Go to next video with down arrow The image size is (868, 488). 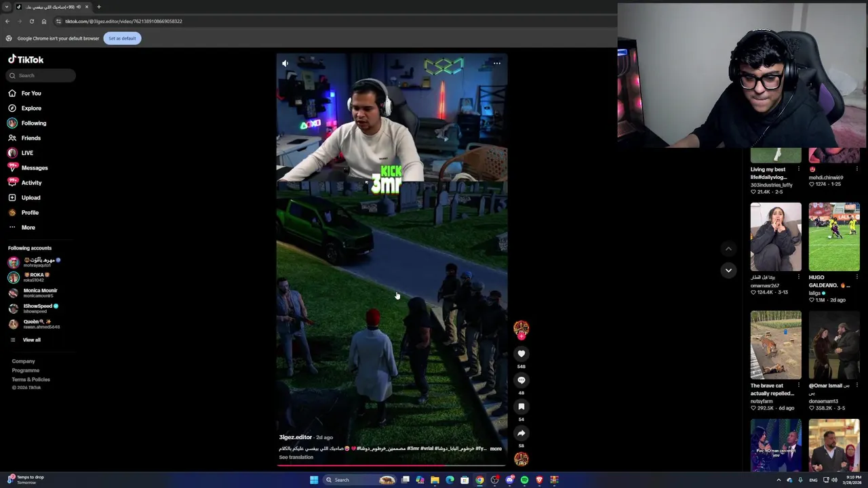click(x=728, y=270)
